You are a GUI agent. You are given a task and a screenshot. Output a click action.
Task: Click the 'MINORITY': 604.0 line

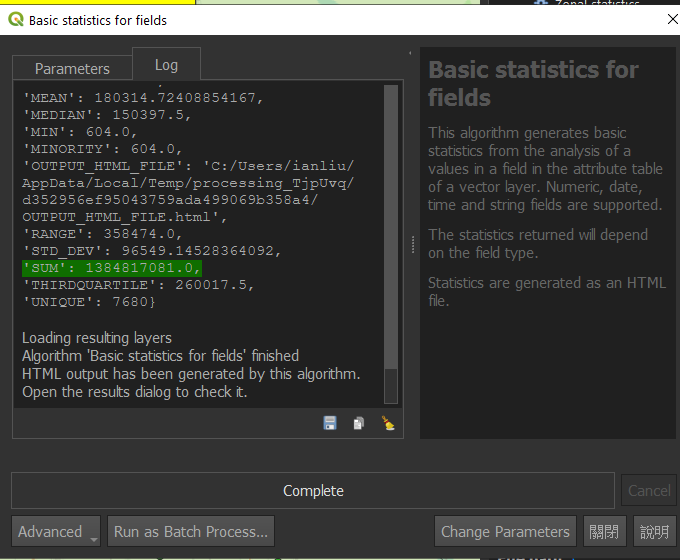(x=102, y=149)
